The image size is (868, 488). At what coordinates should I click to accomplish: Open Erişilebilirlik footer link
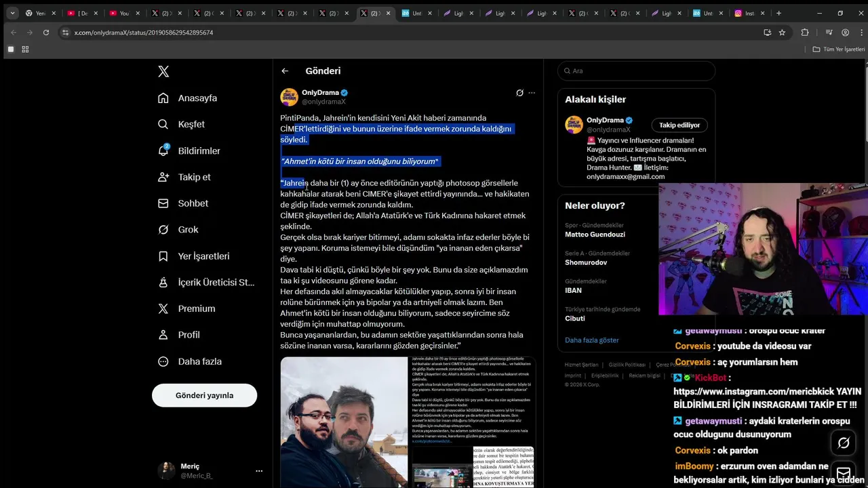point(605,375)
